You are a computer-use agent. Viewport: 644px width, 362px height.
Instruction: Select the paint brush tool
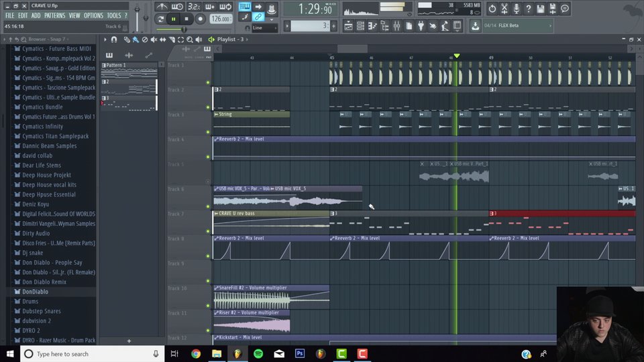(136, 40)
